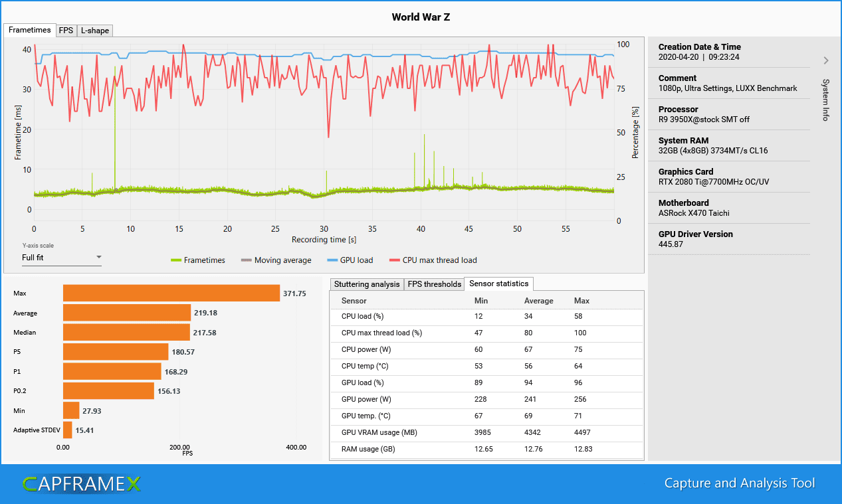Click the CapFrameX logo
This screenshot has height=504, width=842.
(x=82, y=483)
